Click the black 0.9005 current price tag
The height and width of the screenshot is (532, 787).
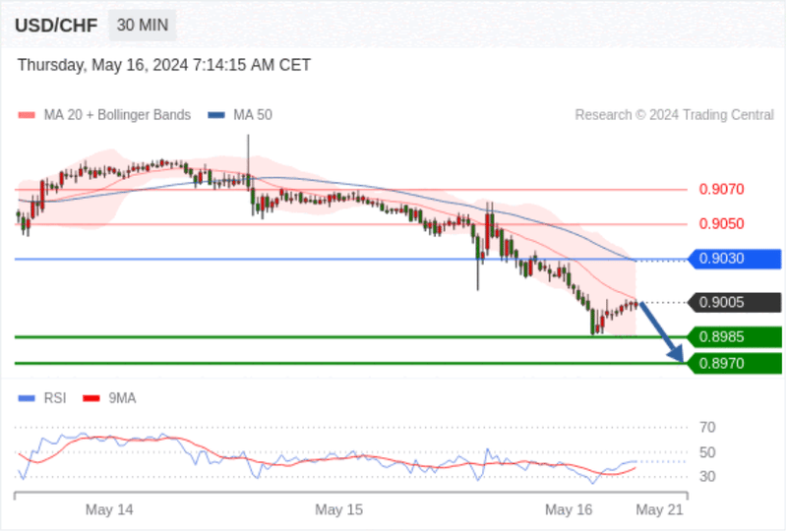pyautogui.click(x=735, y=303)
